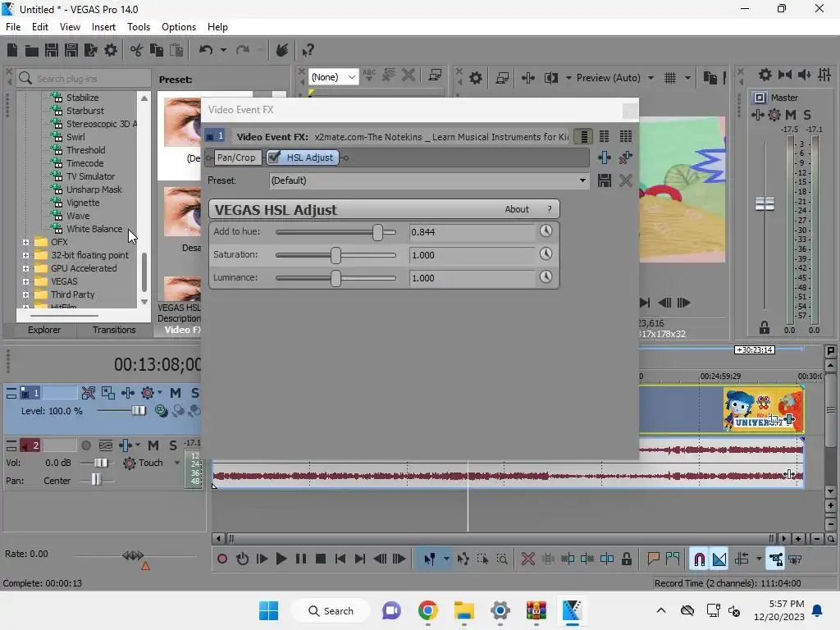Click the preview overlays grid icon

(669, 78)
